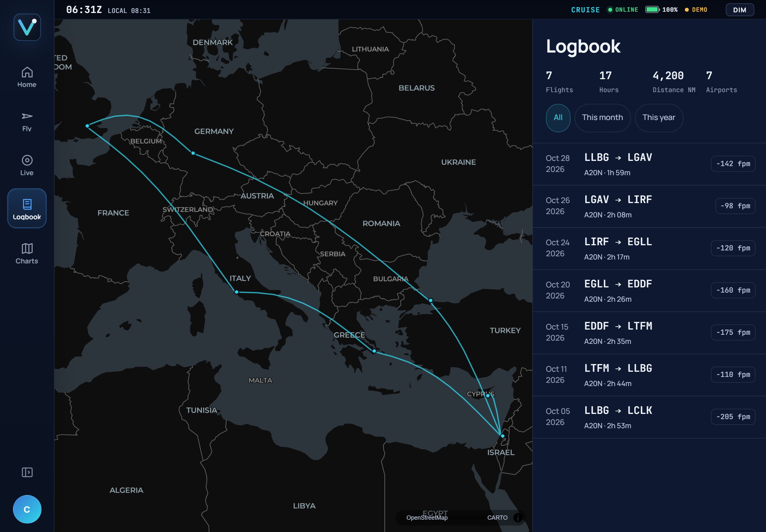Click the OpenStreetMap attribution link
The height and width of the screenshot is (532, 766).
tap(426, 518)
